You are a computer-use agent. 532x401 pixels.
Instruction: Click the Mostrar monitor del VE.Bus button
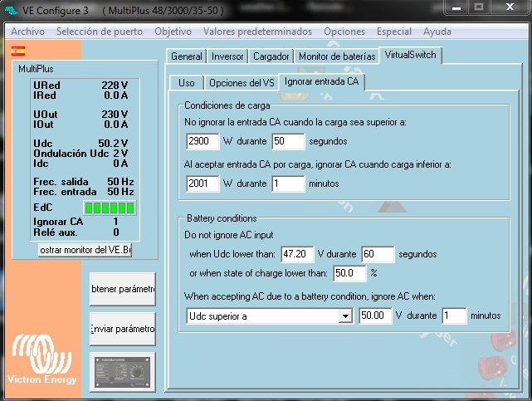85,250
